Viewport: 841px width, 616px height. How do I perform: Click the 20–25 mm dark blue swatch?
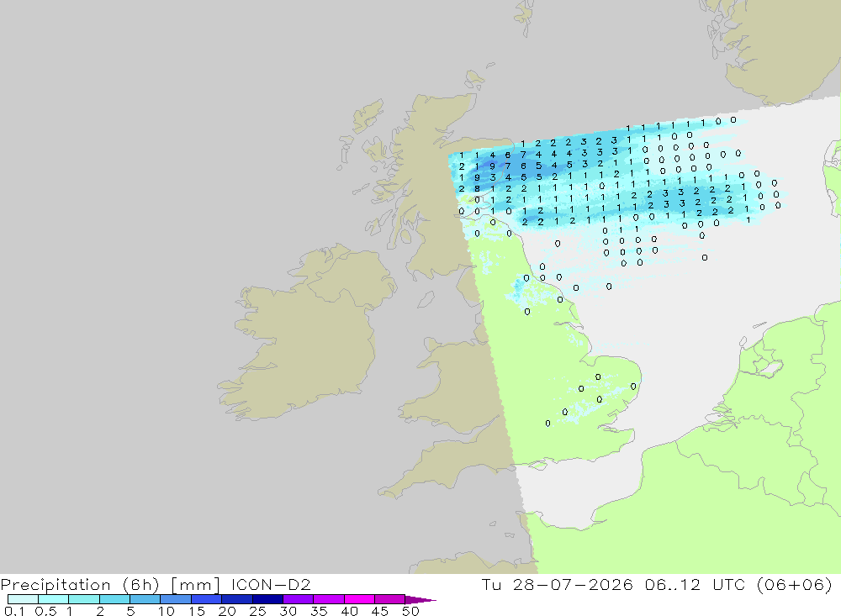237,599
